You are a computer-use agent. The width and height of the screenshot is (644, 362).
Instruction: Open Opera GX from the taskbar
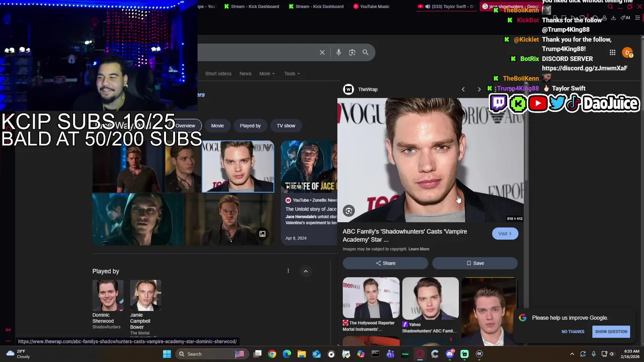420,354
